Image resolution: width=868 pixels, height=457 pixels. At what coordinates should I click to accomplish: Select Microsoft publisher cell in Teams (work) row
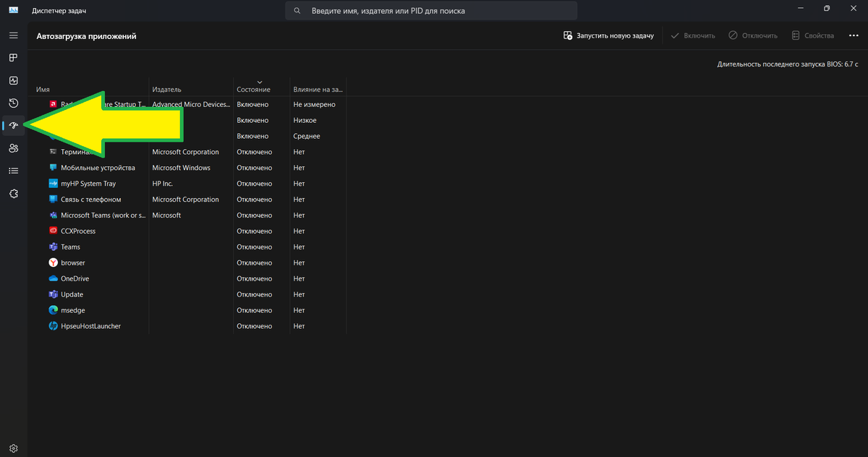(166, 215)
